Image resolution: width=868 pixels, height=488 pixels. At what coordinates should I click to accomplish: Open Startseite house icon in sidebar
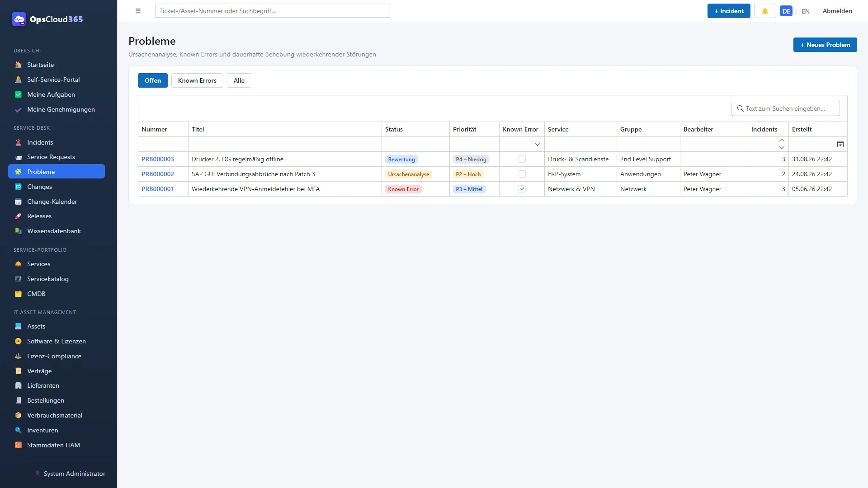(18, 65)
